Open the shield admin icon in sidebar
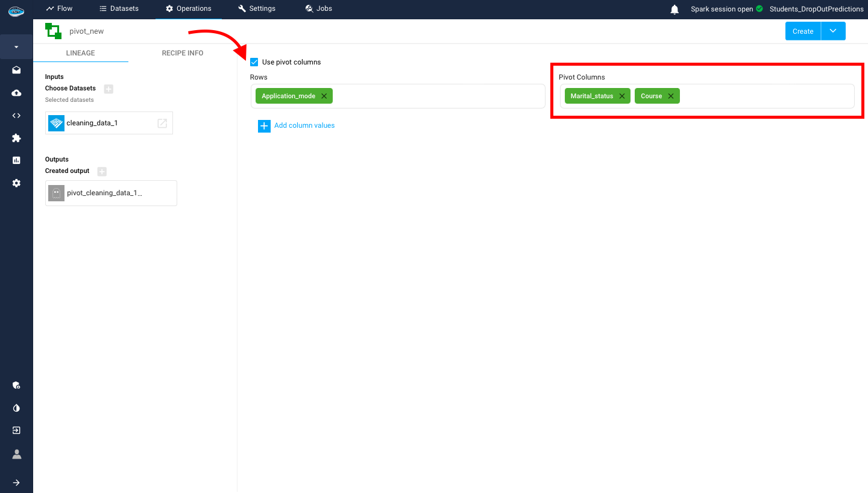Screen dimensions: 868x493 [16, 385]
